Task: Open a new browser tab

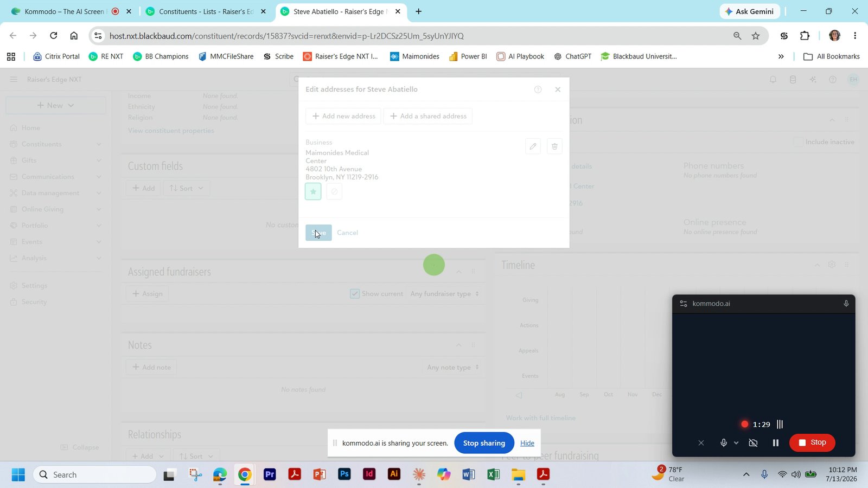Action: click(418, 11)
